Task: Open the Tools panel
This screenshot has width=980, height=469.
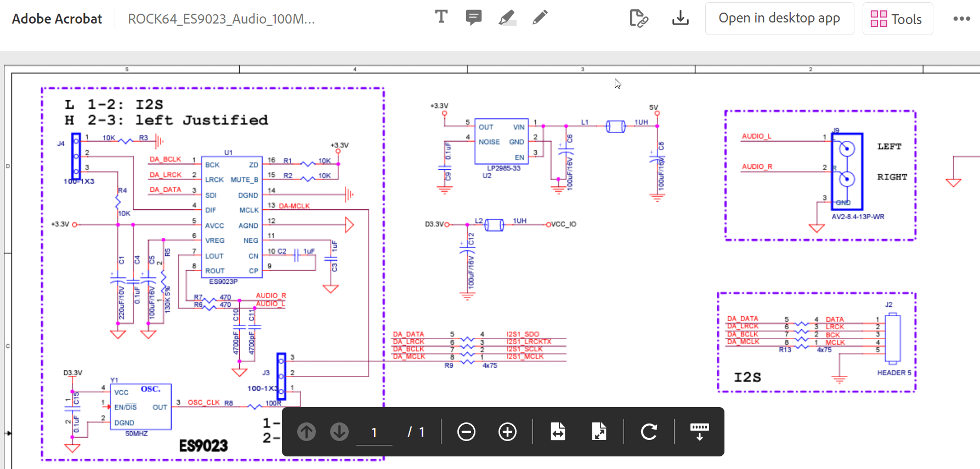Action: (897, 19)
